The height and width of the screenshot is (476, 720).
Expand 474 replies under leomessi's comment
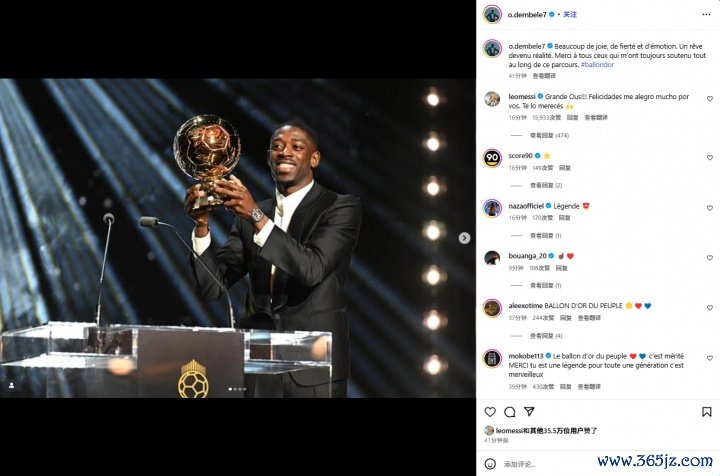click(549, 135)
